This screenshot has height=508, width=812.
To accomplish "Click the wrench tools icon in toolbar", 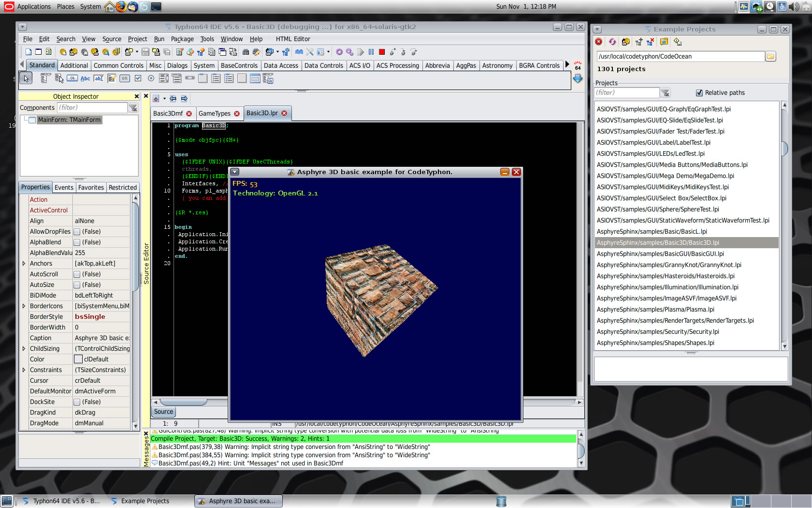I will tap(310, 52).
